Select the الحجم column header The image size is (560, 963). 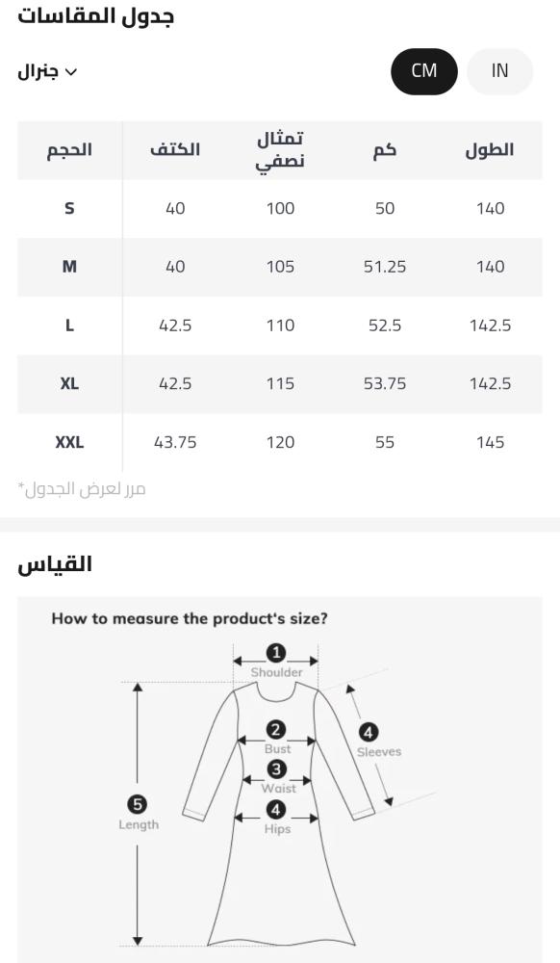tap(69, 150)
